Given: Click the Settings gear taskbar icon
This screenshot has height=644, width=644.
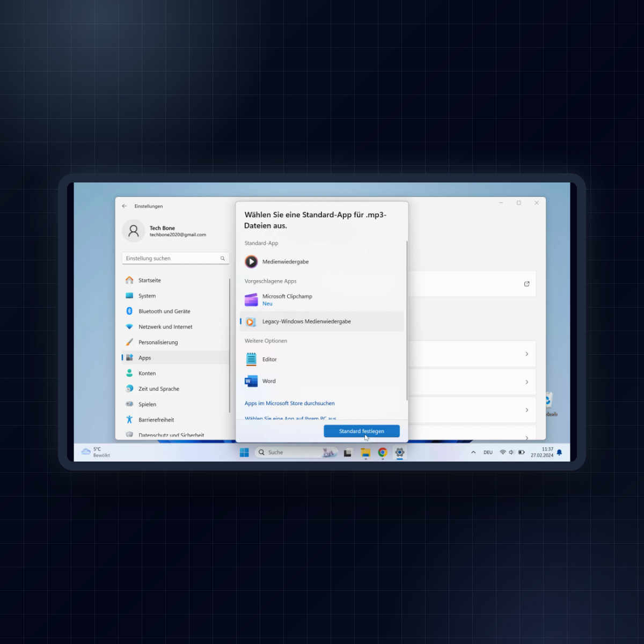Looking at the screenshot, I should pos(400,452).
